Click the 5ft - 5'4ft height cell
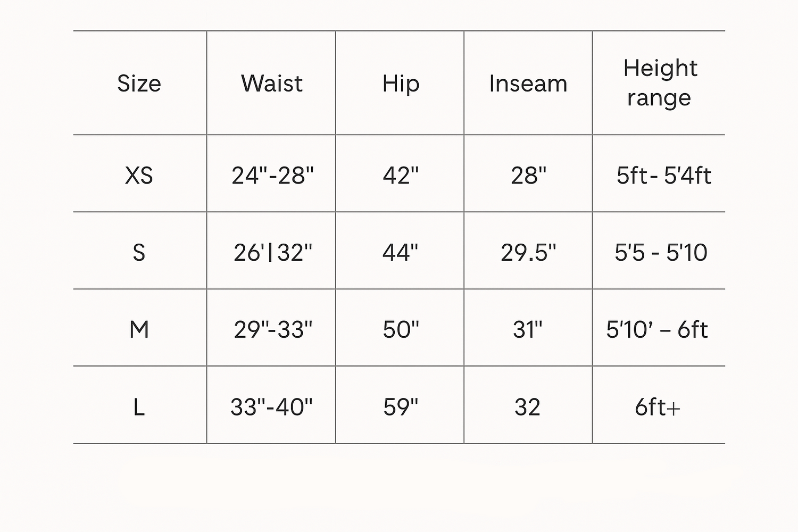This screenshot has width=798, height=532. 663,176
